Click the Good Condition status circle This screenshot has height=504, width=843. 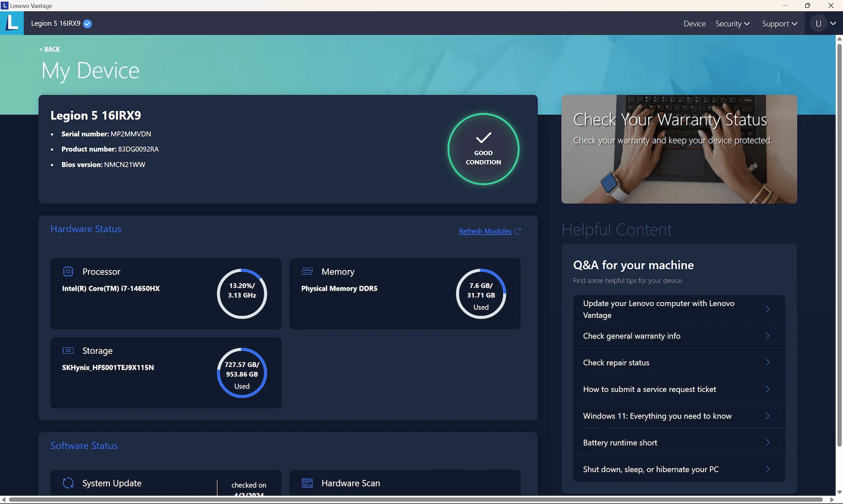[x=483, y=149]
